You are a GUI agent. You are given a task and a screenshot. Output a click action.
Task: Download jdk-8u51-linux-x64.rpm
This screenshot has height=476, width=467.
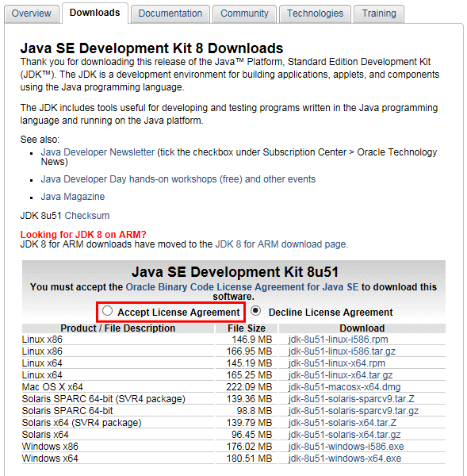tap(337, 363)
